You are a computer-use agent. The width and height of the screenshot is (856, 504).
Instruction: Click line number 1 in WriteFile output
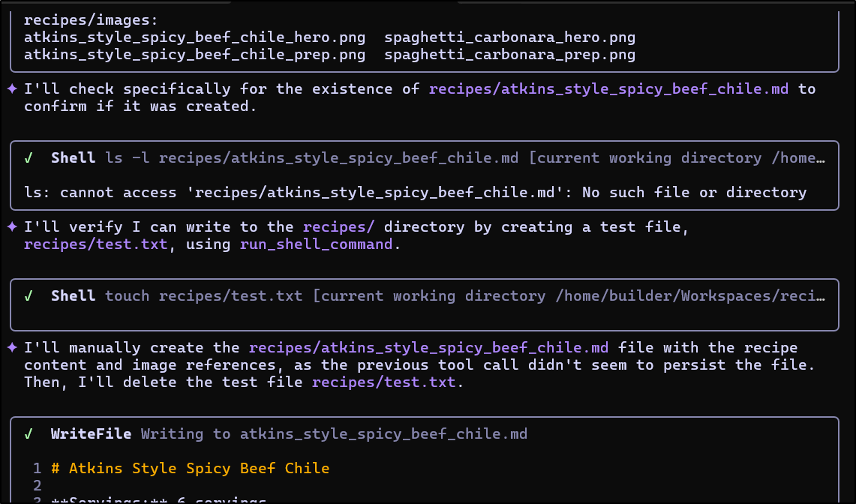[x=37, y=469]
